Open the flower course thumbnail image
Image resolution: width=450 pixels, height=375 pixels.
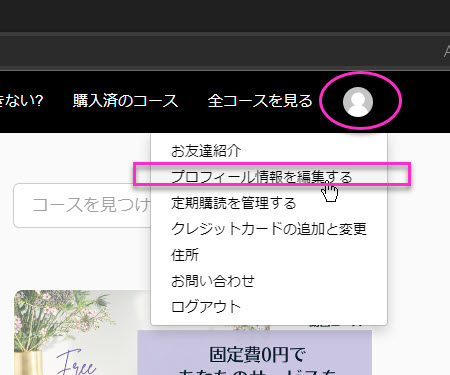click(x=76, y=332)
